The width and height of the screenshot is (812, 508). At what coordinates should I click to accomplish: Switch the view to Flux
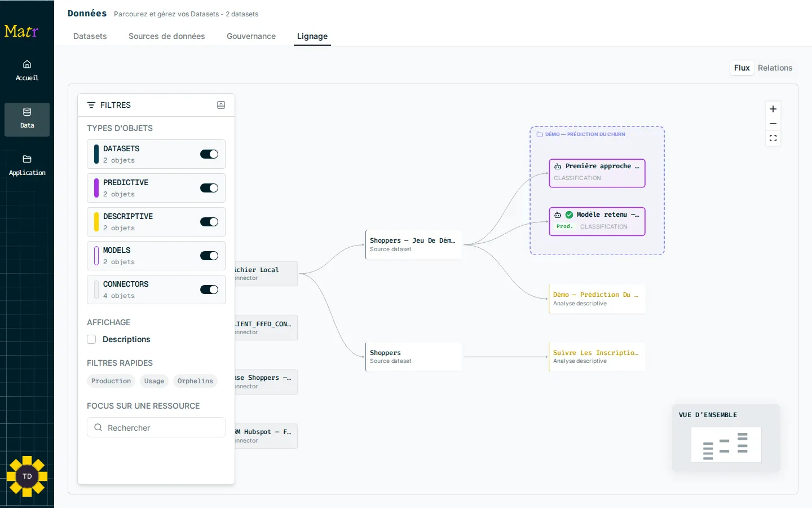click(x=742, y=68)
